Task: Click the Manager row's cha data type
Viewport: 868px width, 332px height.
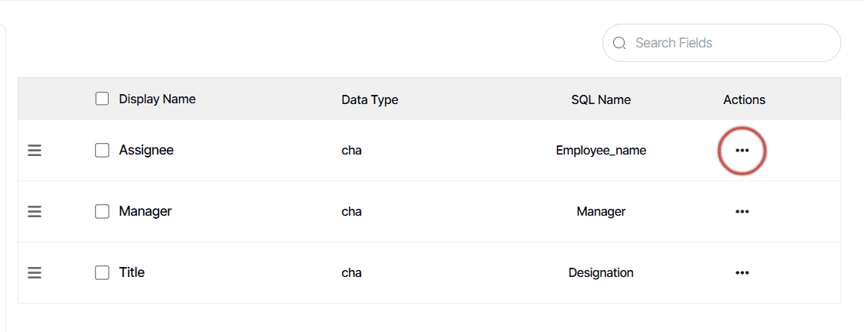Action: (351, 211)
